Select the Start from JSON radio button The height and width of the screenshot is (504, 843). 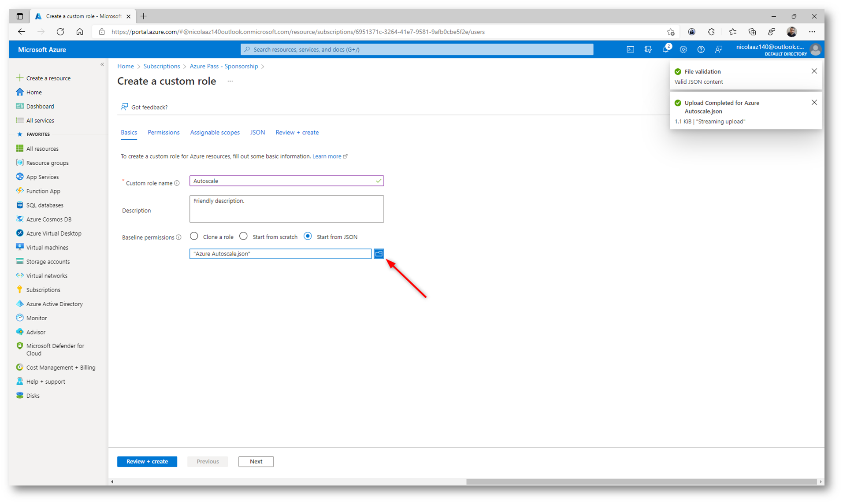[x=308, y=236]
